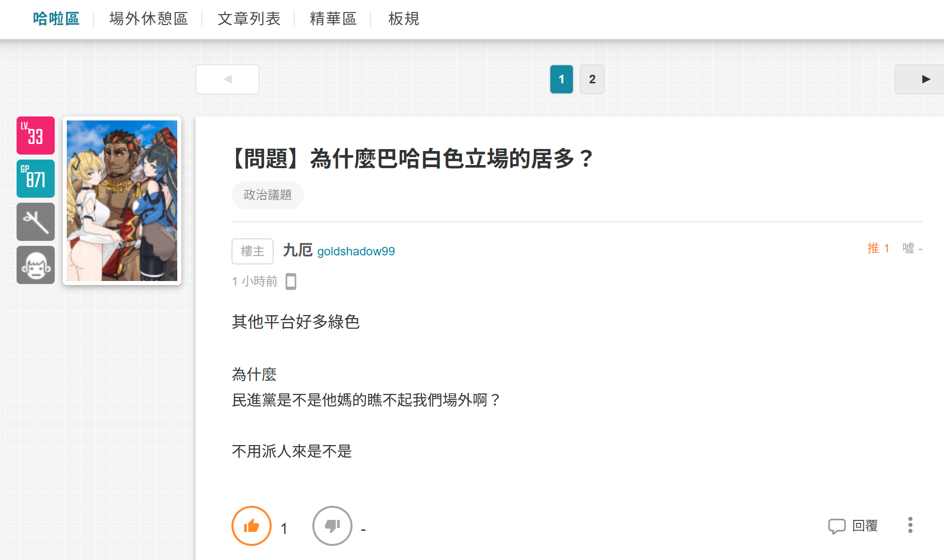
Task: Open the 精華區 tab
Action: tap(333, 19)
